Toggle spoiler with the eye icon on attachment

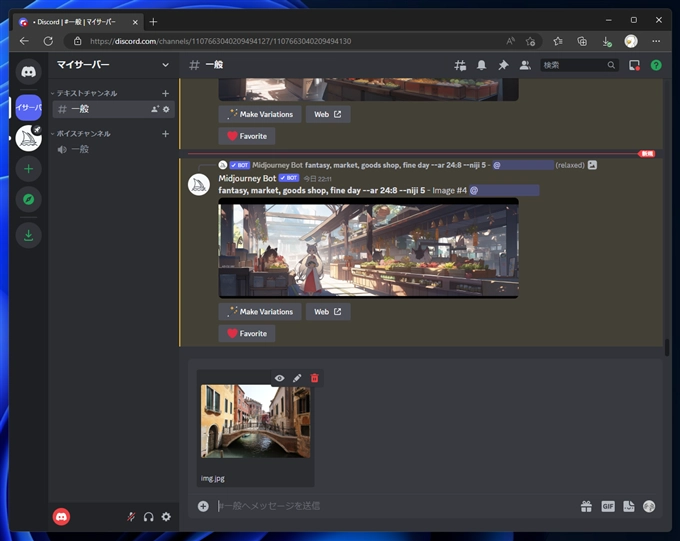click(280, 378)
